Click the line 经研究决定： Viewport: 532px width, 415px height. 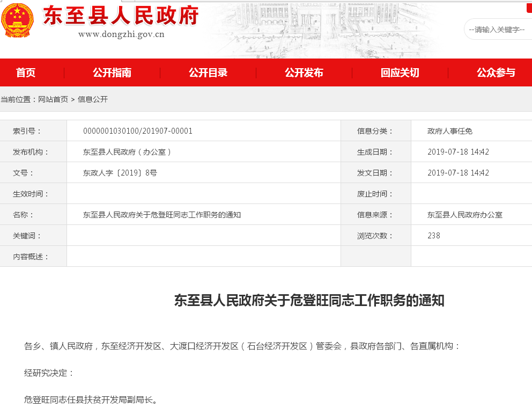[49, 373]
